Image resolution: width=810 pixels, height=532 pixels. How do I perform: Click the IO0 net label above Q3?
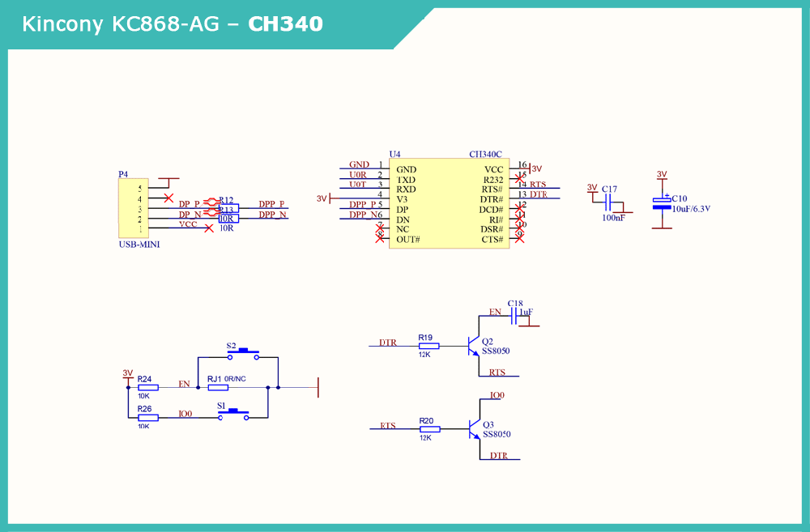point(497,396)
